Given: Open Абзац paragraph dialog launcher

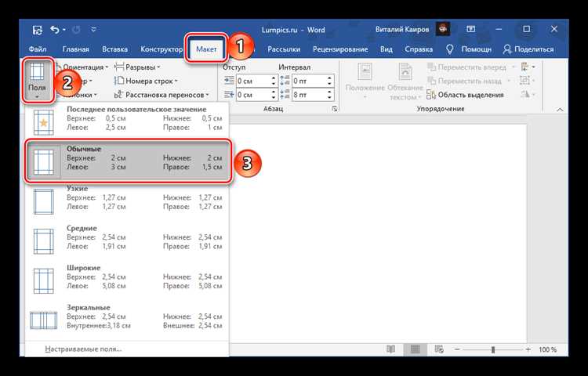Looking at the screenshot, I should (335, 109).
